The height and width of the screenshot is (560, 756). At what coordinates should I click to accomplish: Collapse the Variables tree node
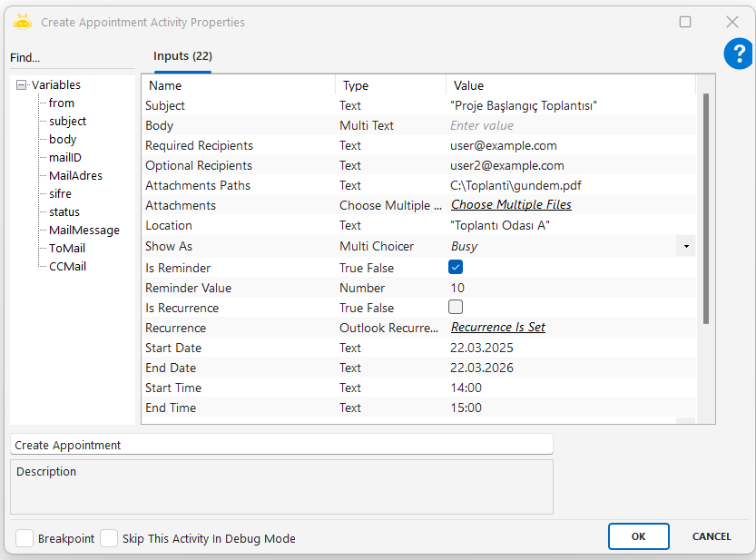click(x=22, y=85)
